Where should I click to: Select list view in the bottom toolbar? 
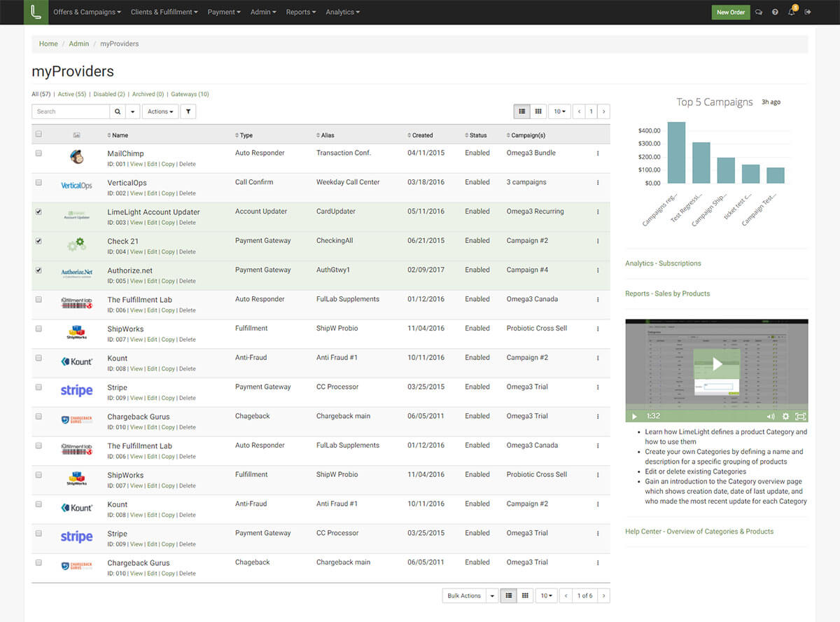click(509, 595)
